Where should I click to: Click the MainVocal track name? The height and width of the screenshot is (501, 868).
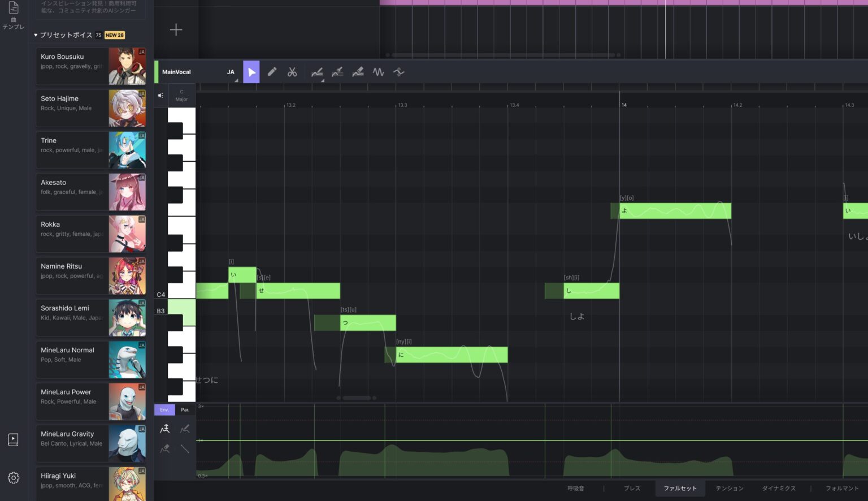(176, 72)
